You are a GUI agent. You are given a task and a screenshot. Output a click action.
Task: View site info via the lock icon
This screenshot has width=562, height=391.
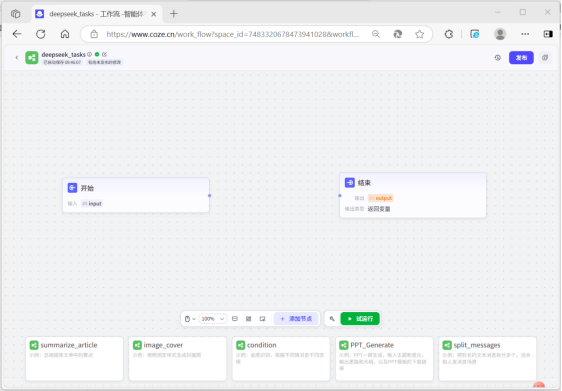coord(94,34)
